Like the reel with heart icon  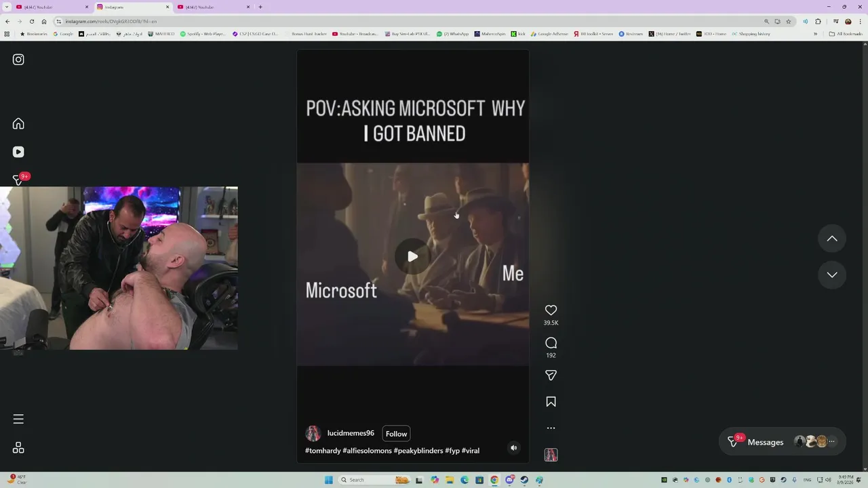click(551, 310)
